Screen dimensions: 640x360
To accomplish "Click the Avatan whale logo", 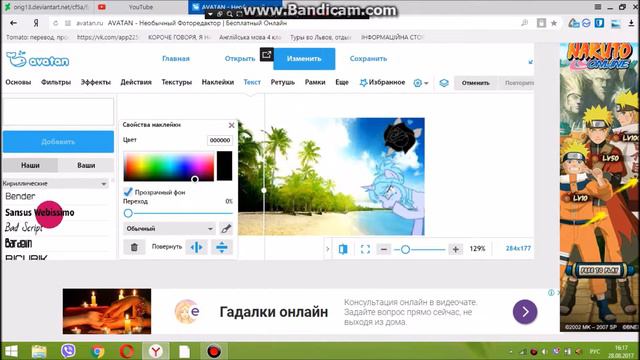I will (38, 60).
